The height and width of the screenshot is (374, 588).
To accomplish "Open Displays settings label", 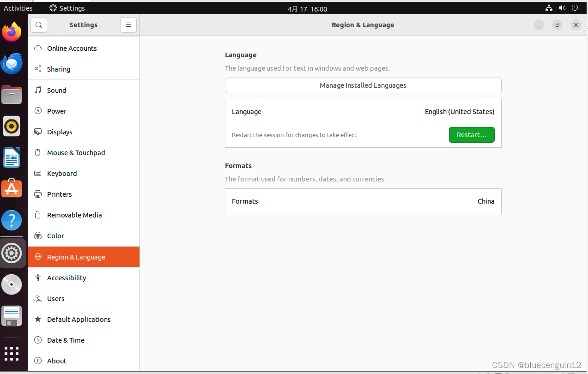I will 60,132.
